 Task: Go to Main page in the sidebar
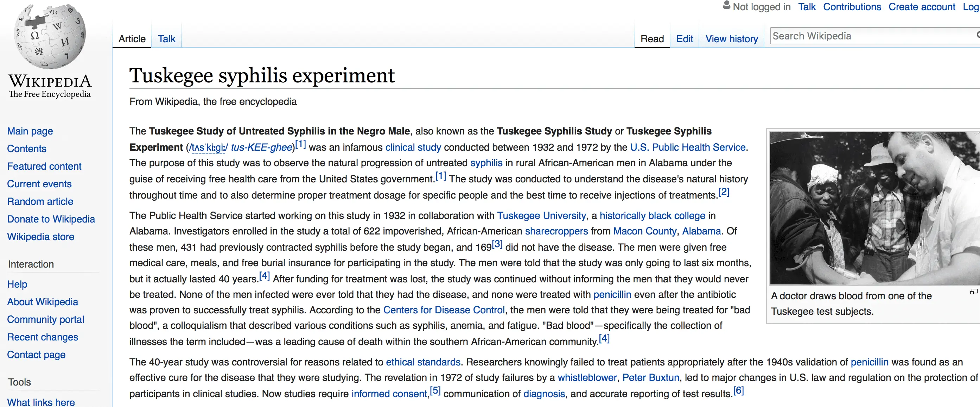(x=30, y=131)
